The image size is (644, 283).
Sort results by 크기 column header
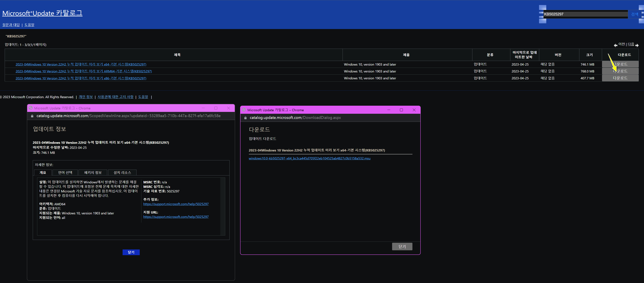tap(589, 55)
